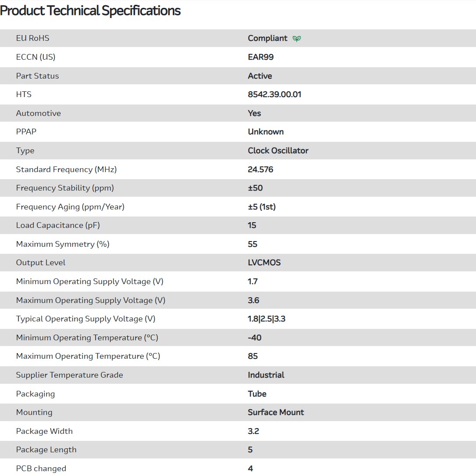Click the 'Compliant' EU RoHS value
476x476 pixels.
pyautogui.click(x=268, y=38)
